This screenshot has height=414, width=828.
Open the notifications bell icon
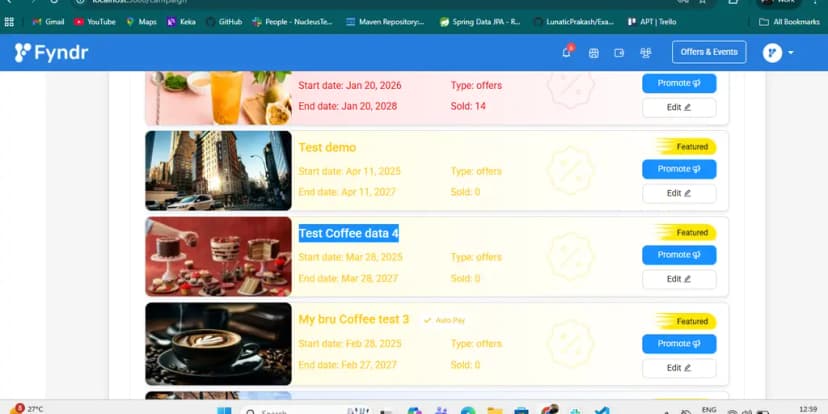(x=567, y=53)
